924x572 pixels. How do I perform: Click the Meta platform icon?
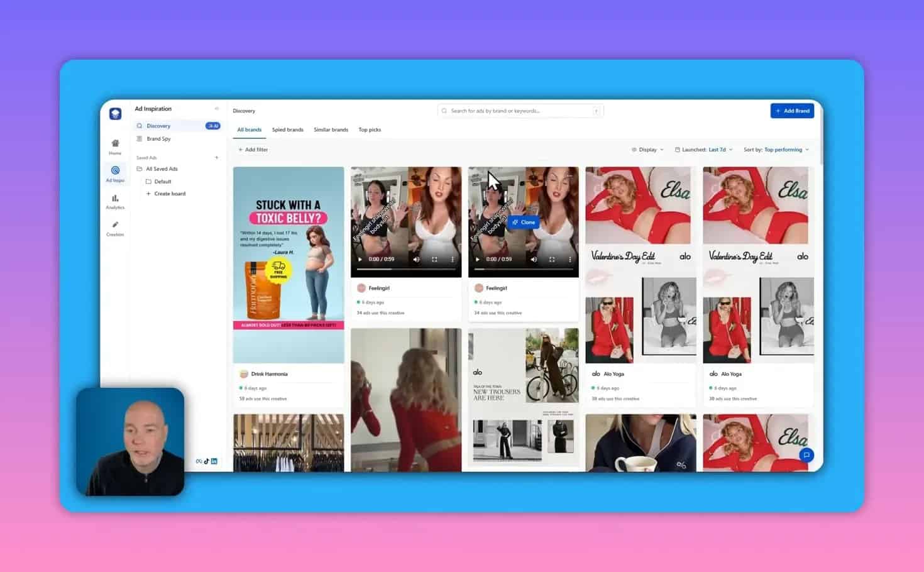199,461
